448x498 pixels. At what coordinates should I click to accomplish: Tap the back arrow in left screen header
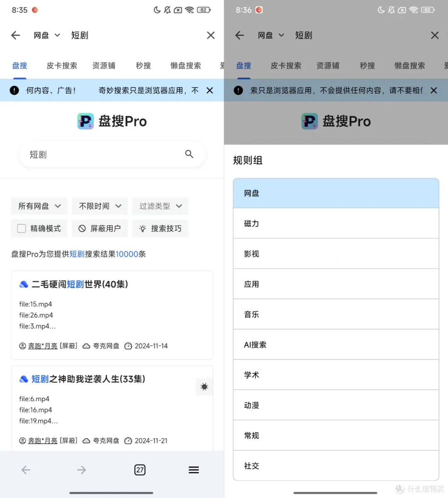(x=16, y=35)
